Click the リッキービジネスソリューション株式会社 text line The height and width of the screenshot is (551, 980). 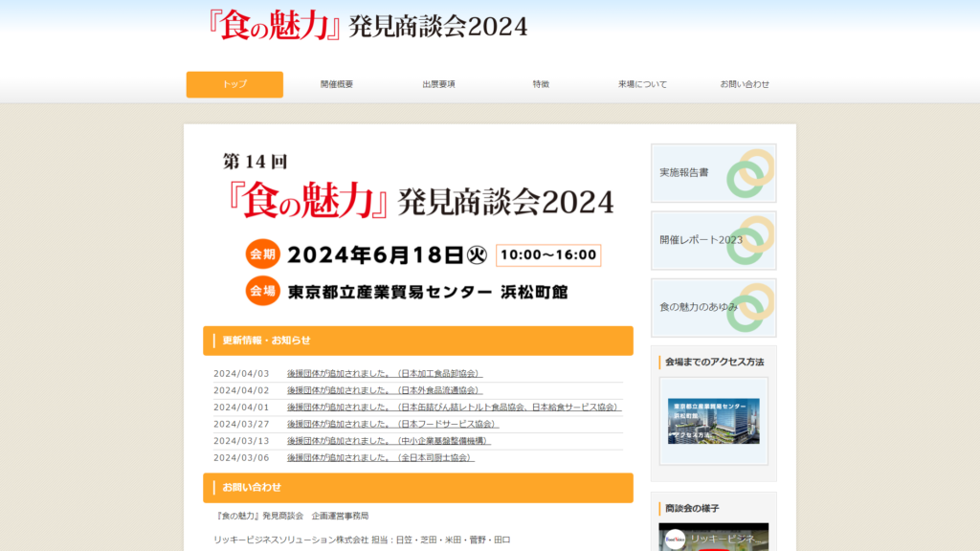(x=362, y=540)
